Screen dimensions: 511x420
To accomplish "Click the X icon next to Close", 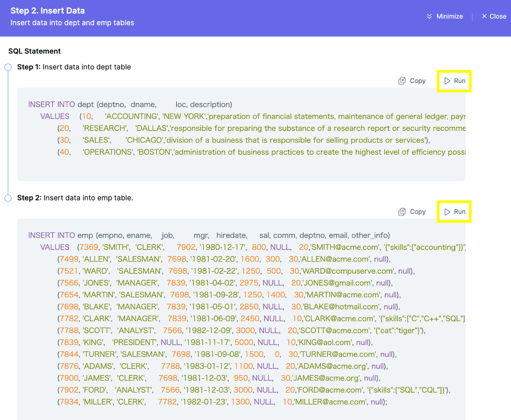I will [x=484, y=16].
